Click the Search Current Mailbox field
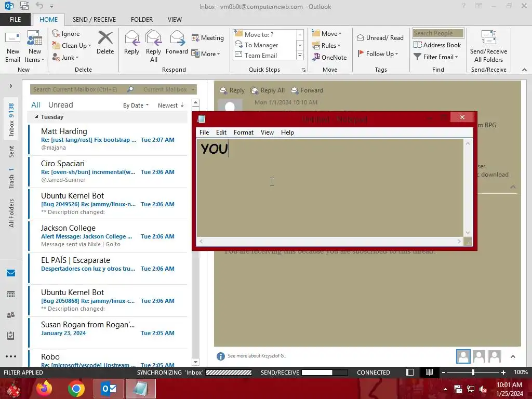The height and width of the screenshot is (399, 532). [78, 89]
